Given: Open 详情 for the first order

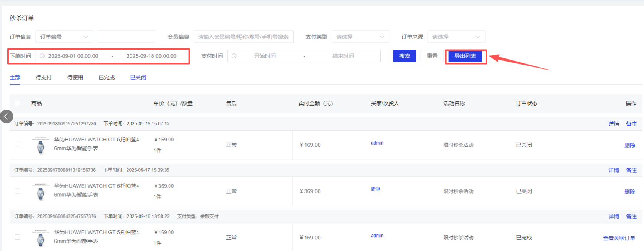Looking at the screenshot, I should tap(613, 124).
